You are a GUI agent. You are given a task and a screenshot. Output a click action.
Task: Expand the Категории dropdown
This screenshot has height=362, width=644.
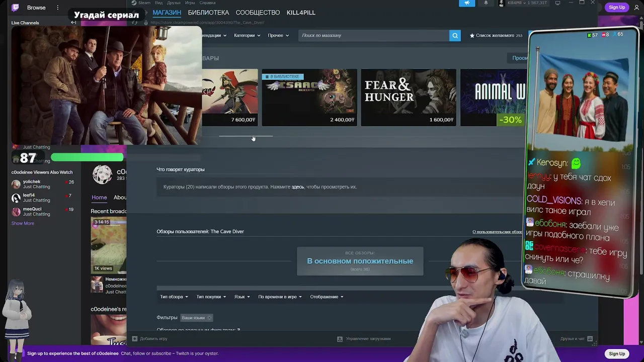click(x=247, y=35)
